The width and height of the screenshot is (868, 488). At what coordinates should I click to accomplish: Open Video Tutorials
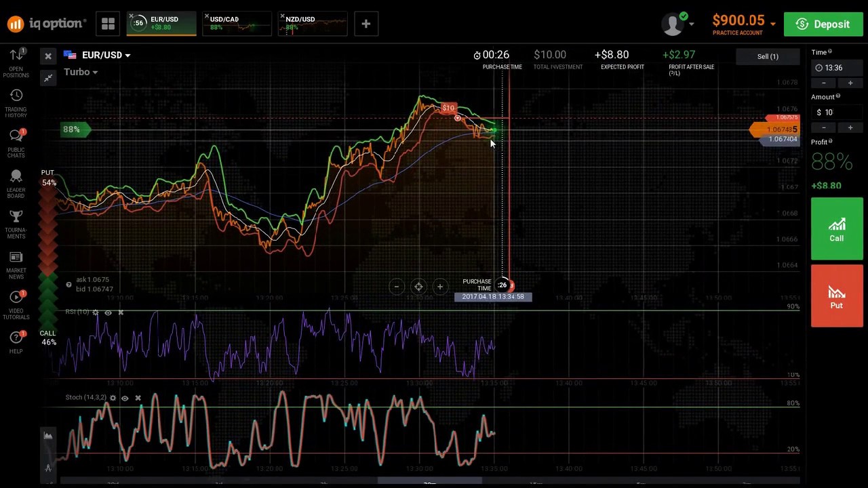tap(16, 305)
